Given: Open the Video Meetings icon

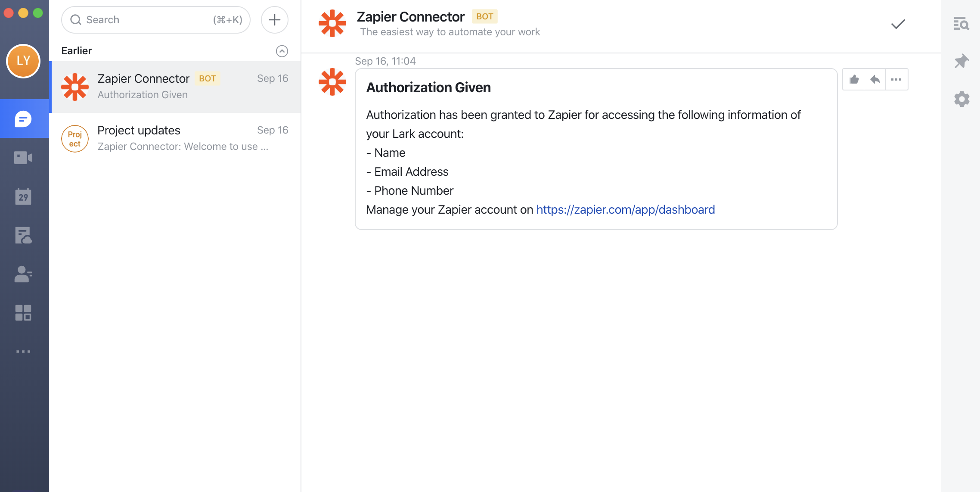Looking at the screenshot, I should 23,158.
